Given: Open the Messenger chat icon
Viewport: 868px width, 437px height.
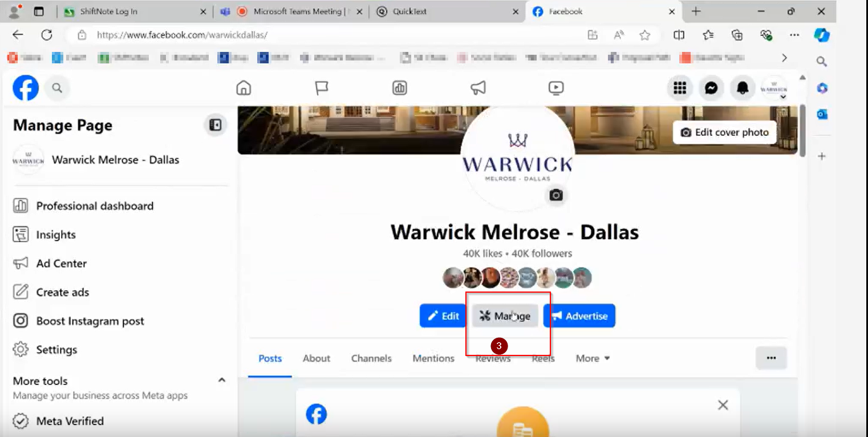Looking at the screenshot, I should 711,88.
